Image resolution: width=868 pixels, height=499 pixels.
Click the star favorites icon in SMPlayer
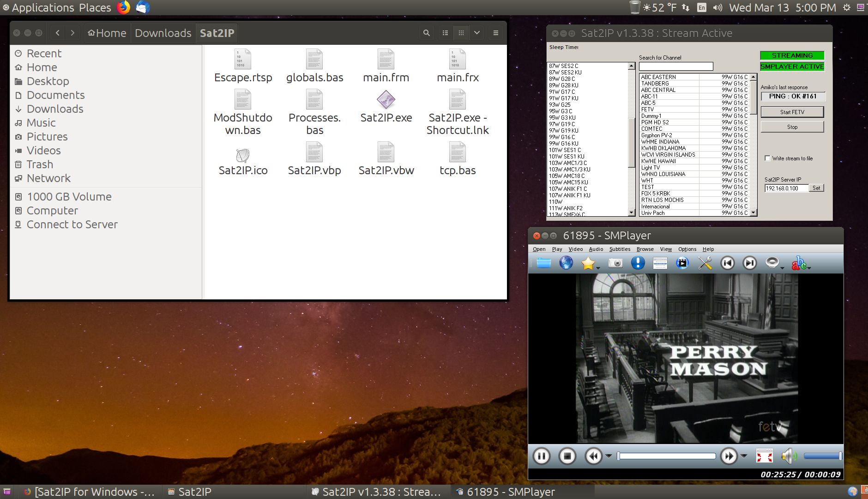(x=588, y=263)
